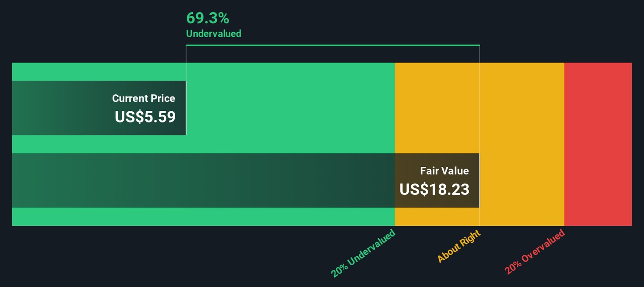
Task: Click the horizontal green bracket line above the chart
Action: [333, 45]
